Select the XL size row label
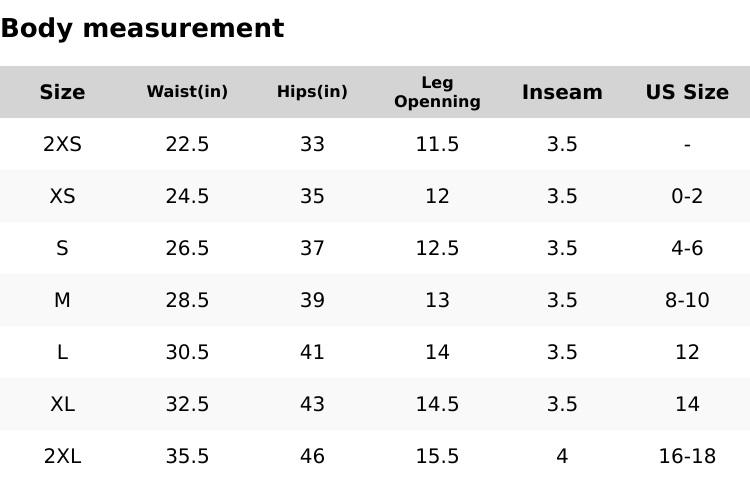This screenshot has height=482, width=750. tap(62, 404)
